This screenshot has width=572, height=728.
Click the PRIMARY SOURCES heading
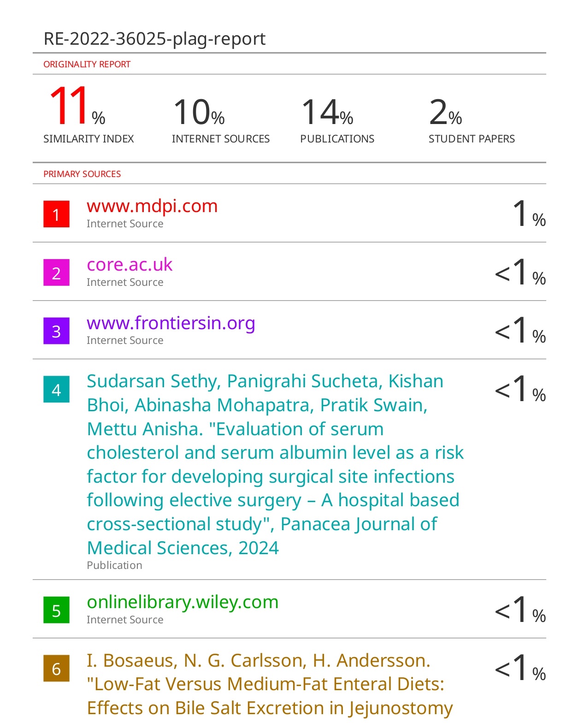pos(82,174)
